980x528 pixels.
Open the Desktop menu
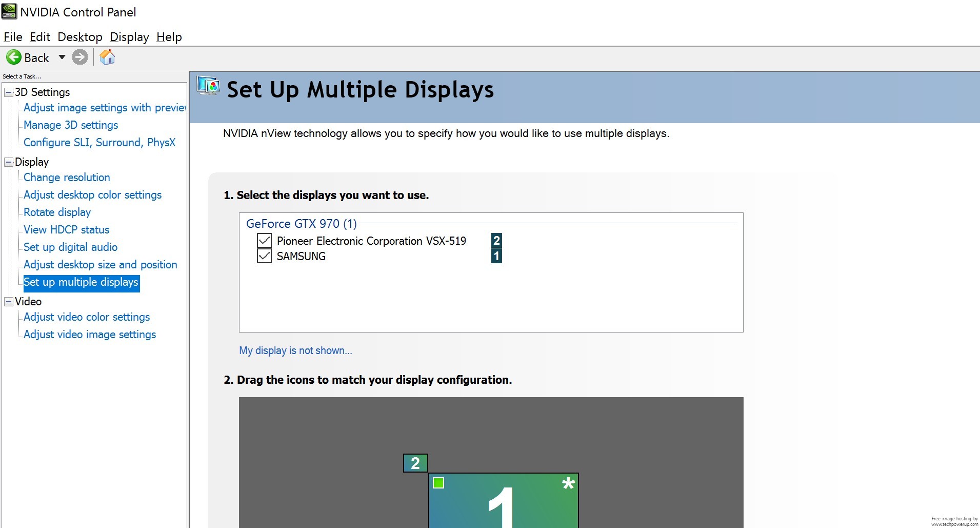pos(80,37)
